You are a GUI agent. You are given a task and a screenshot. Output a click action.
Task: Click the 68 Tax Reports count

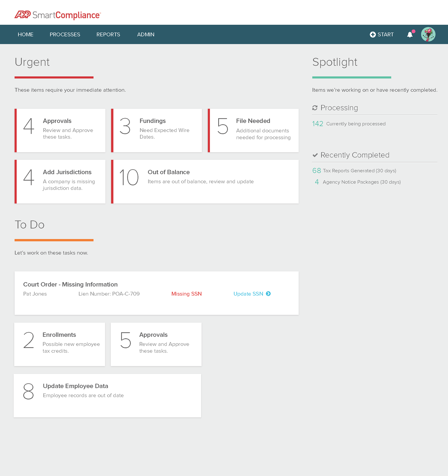point(316,170)
